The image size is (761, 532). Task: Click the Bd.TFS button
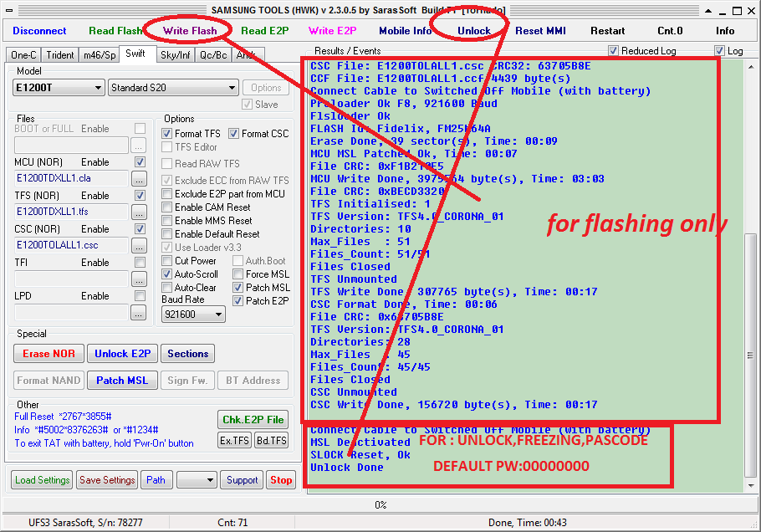tap(271, 441)
